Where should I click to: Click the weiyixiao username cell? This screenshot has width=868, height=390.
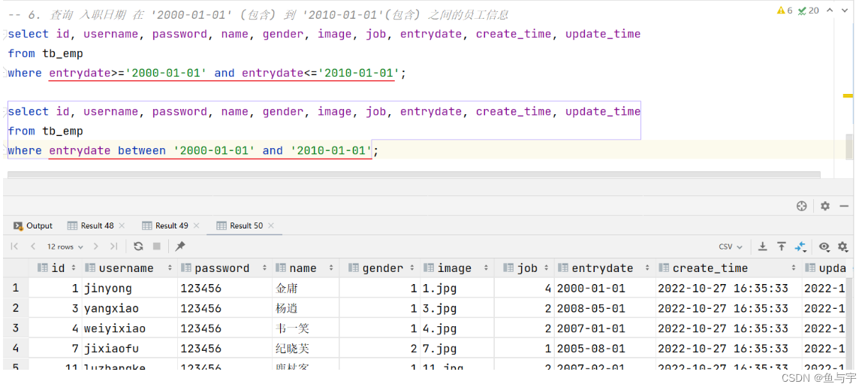(x=130, y=328)
